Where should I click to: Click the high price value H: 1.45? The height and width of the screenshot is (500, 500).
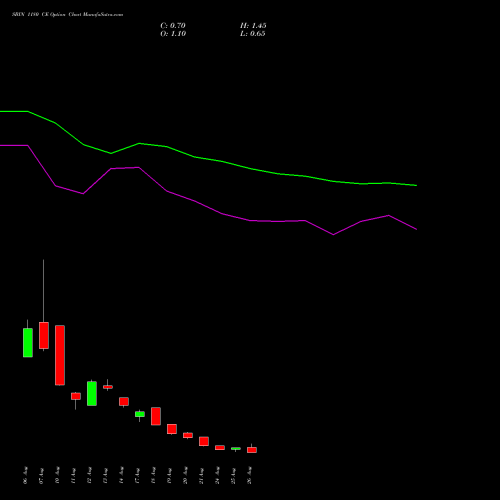pos(253,26)
